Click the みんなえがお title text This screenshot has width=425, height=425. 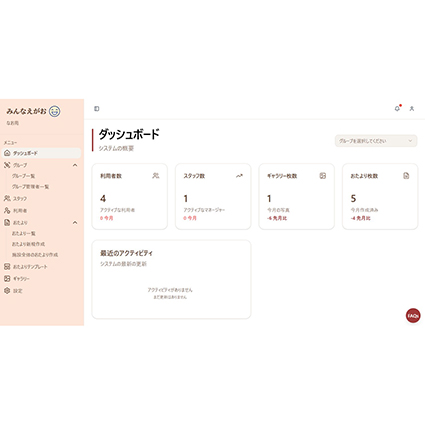26,111
